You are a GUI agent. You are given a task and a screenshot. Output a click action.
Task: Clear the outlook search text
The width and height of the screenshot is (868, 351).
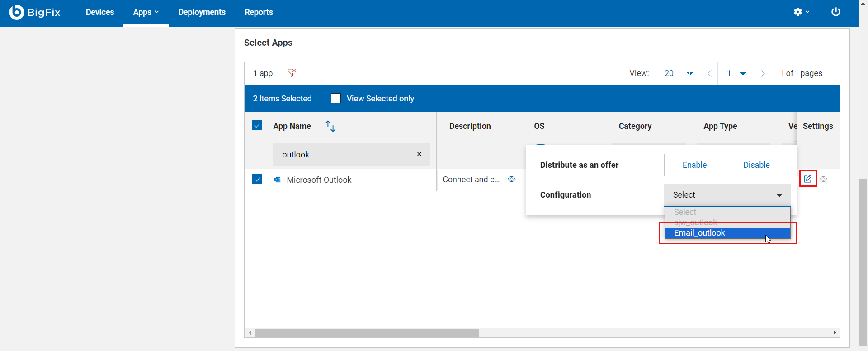419,154
